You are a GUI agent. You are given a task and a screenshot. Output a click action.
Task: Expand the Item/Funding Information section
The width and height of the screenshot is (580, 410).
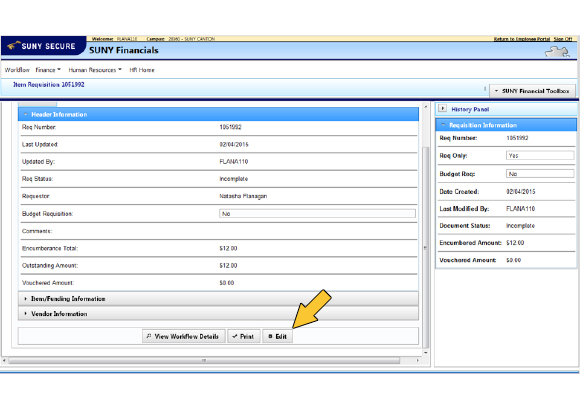pos(218,299)
